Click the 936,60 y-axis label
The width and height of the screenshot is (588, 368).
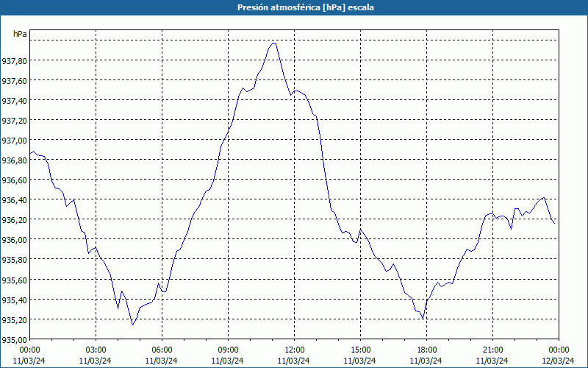click(14, 180)
